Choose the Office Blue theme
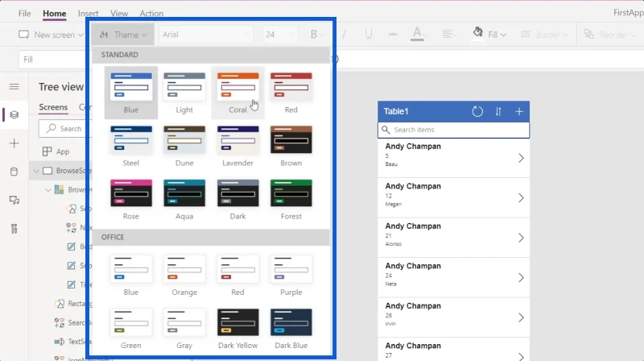Screen dimensions: 644x361 click(131, 276)
